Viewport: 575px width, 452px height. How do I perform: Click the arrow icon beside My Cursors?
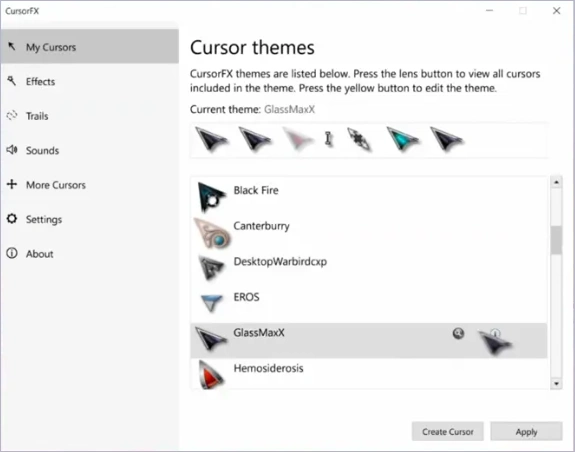(12, 46)
